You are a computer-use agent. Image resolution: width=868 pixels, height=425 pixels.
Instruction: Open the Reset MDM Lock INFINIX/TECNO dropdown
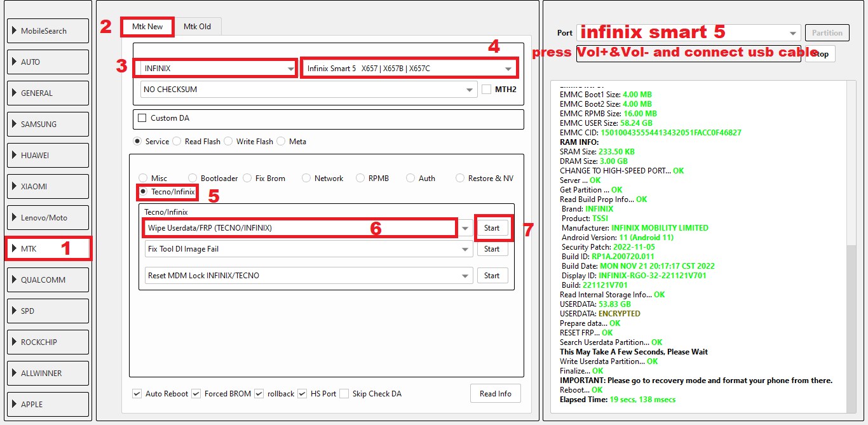click(309, 276)
